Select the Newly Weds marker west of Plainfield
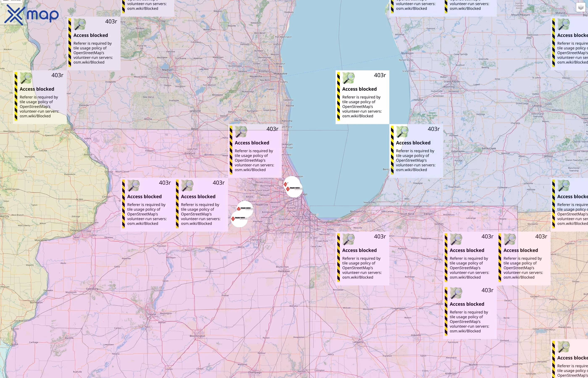588x378 pixels. pos(240,218)
